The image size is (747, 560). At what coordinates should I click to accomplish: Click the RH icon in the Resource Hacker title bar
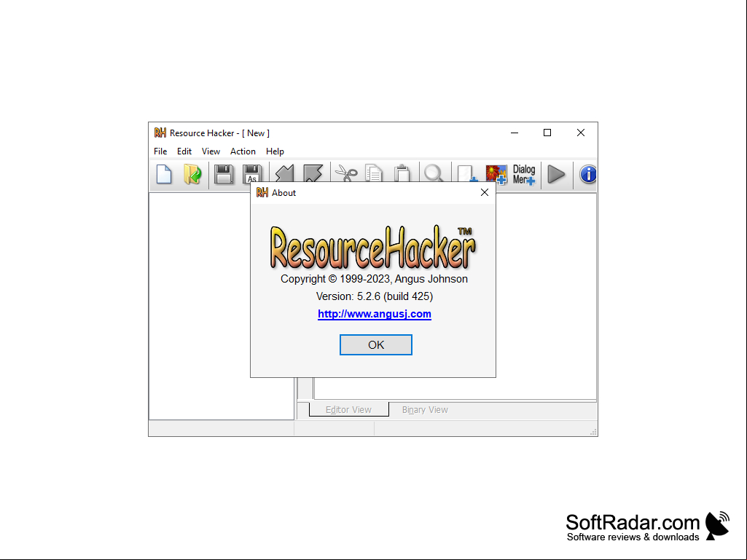click(x=160, y=133)
